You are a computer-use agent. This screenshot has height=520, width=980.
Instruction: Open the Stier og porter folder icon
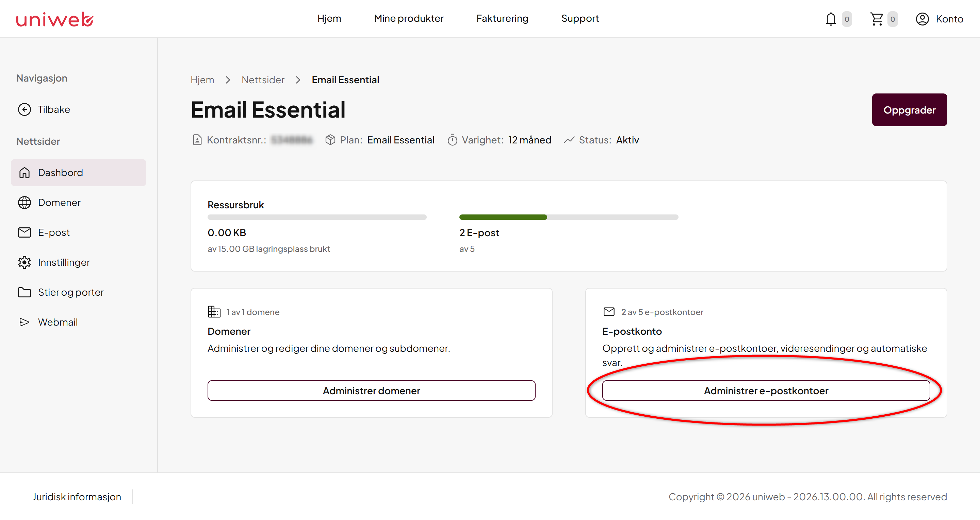click(24, 292)
